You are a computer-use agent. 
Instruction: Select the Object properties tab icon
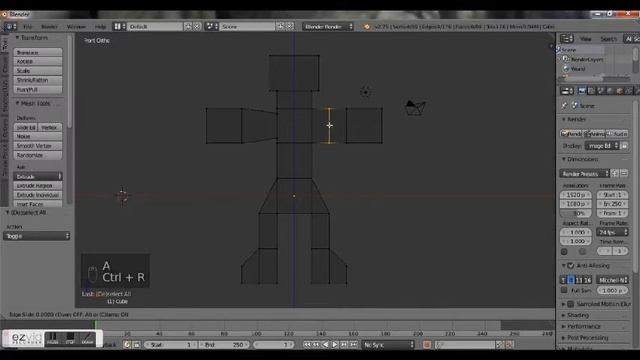tap(619, 91)
